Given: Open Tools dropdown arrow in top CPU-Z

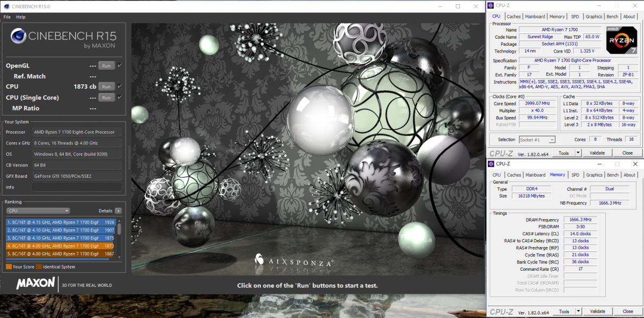Looking at the screenshot, I should 579,153.
